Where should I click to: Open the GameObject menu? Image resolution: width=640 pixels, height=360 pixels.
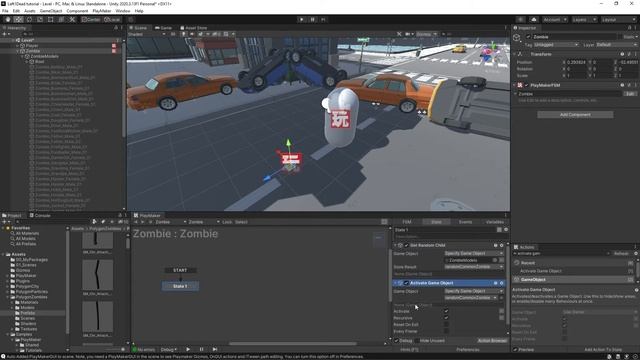pos(51,11)
